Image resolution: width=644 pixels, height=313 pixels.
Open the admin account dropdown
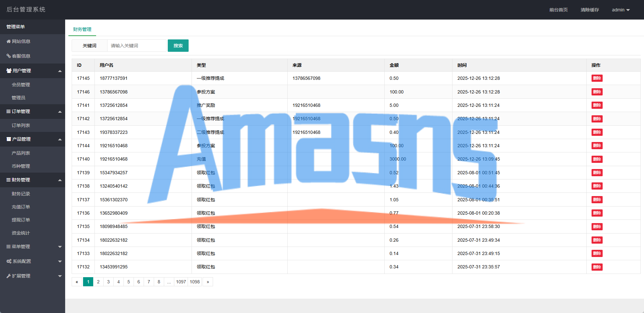[x=621, y=10]
